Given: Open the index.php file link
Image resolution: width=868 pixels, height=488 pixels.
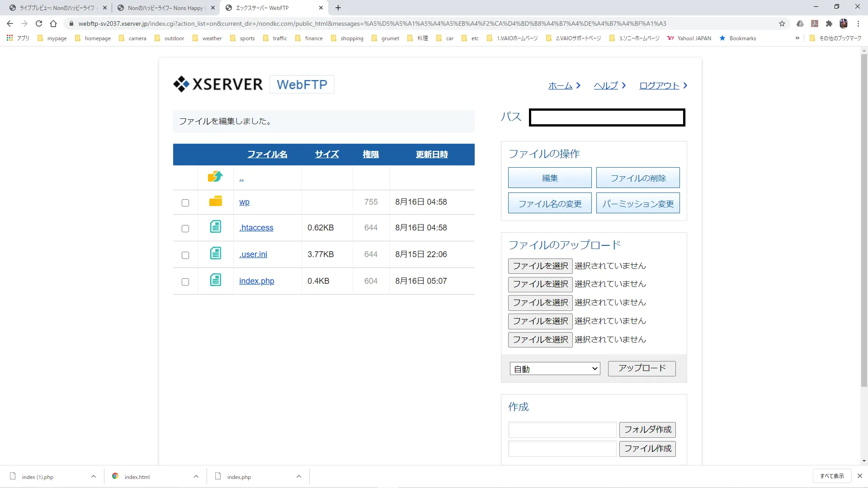Looking at the screenshot, I should pyautogui.click(x=256, y=281).
